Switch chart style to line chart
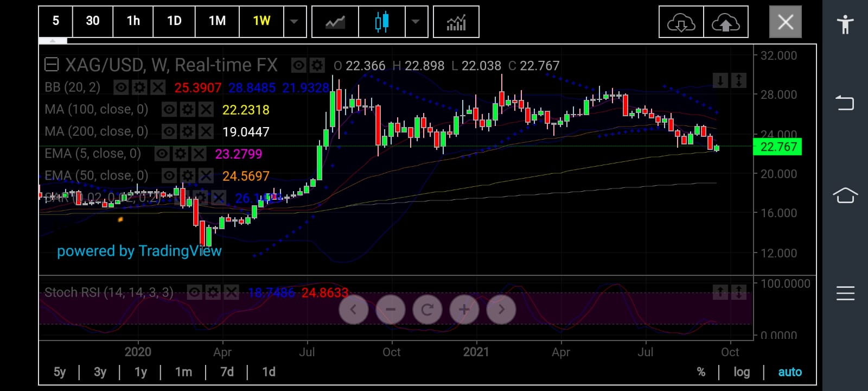 335,22
